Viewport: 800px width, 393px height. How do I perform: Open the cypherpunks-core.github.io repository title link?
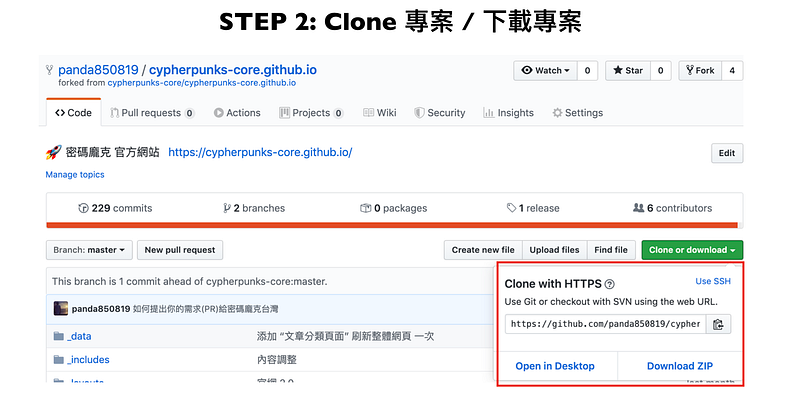pyautogui.click(x=233, y=70)
